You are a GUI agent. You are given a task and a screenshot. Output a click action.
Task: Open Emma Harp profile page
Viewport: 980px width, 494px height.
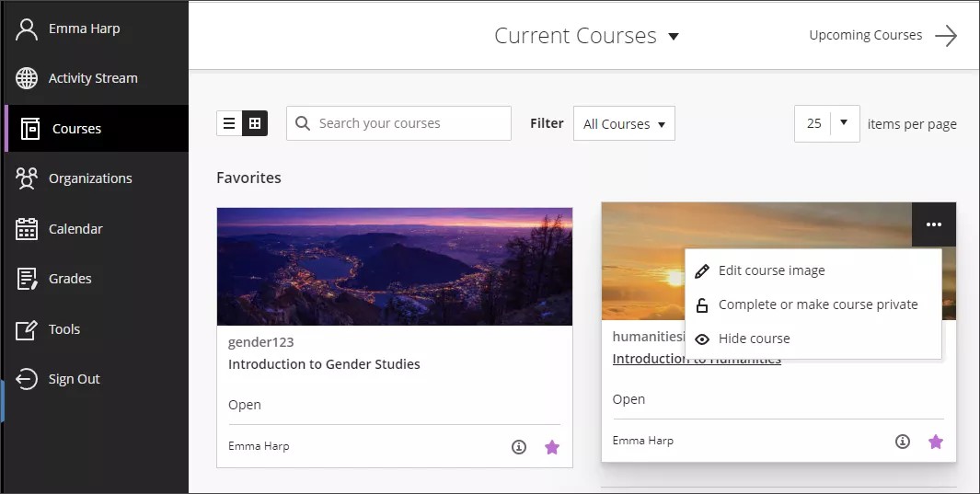[84, 29]
